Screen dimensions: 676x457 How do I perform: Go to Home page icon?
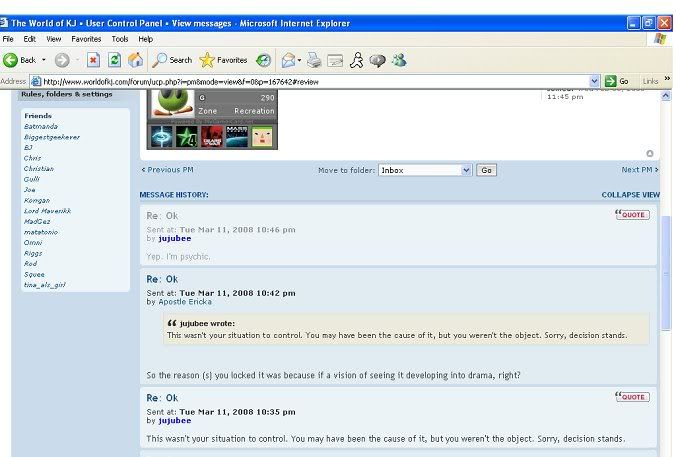click(x=135, y=60)
